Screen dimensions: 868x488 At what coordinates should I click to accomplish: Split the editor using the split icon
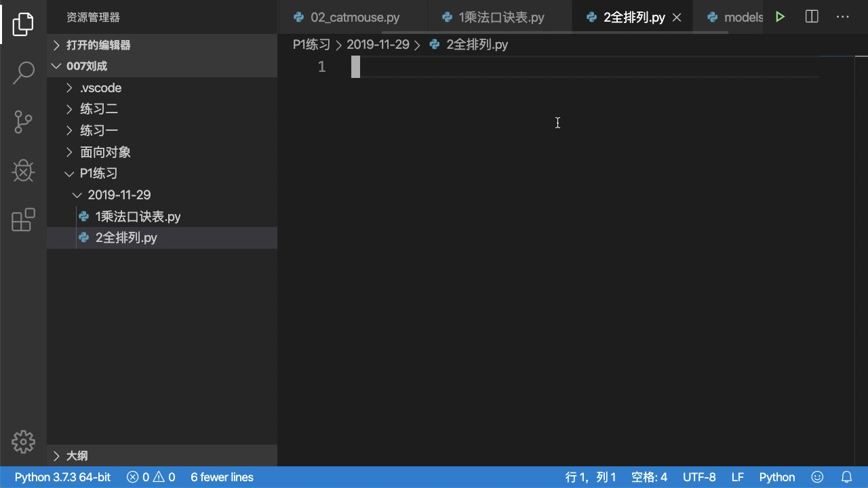coord(811,17)
